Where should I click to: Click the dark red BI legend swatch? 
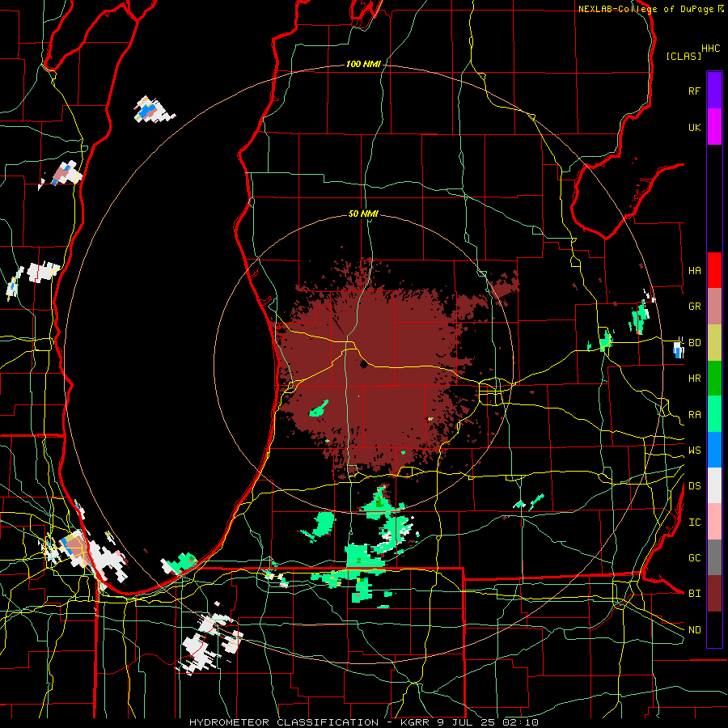714,594
